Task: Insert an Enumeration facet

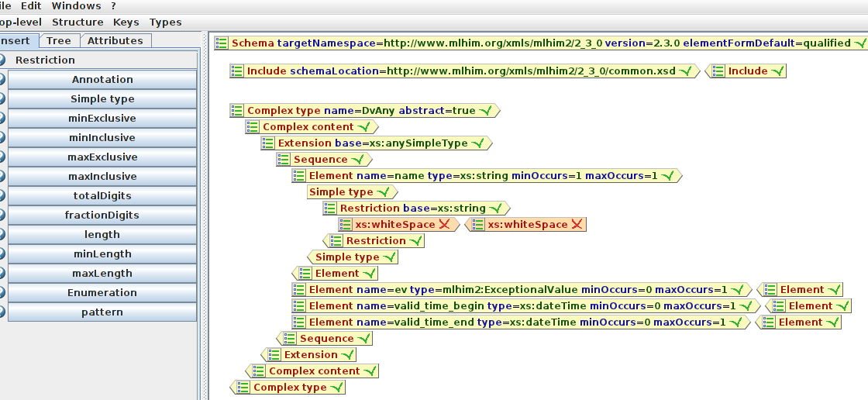Action: [102, 293]
